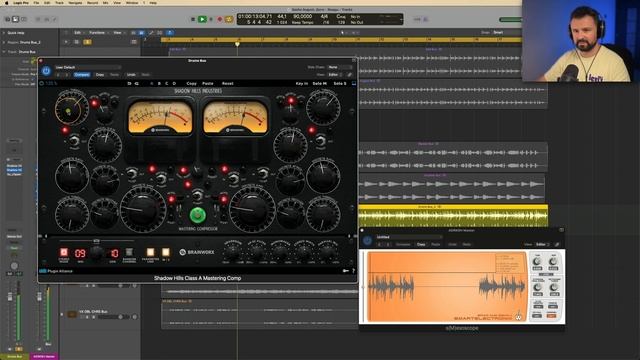The width and height of the screenshot is (640, 360).
Task: Click the playhead marker on the ruler
Action: pos(237,43)
